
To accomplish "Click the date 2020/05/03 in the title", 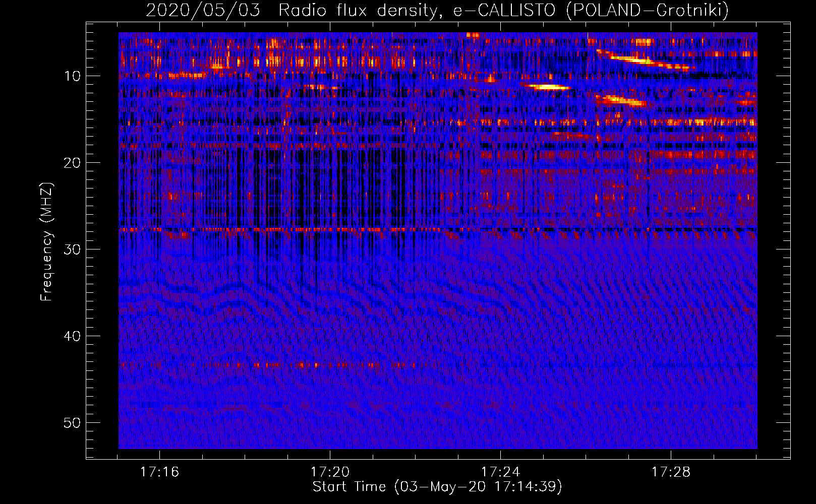I will 203,10.
